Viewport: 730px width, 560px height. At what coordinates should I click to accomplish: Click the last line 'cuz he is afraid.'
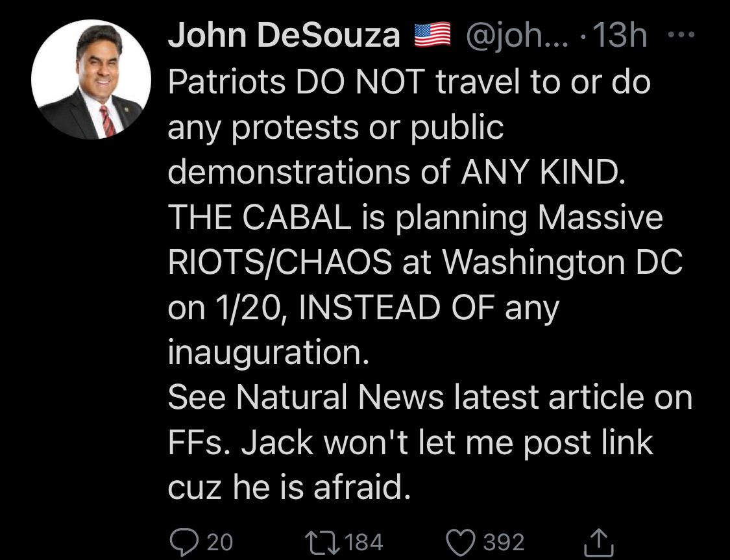tap(289, 488)
